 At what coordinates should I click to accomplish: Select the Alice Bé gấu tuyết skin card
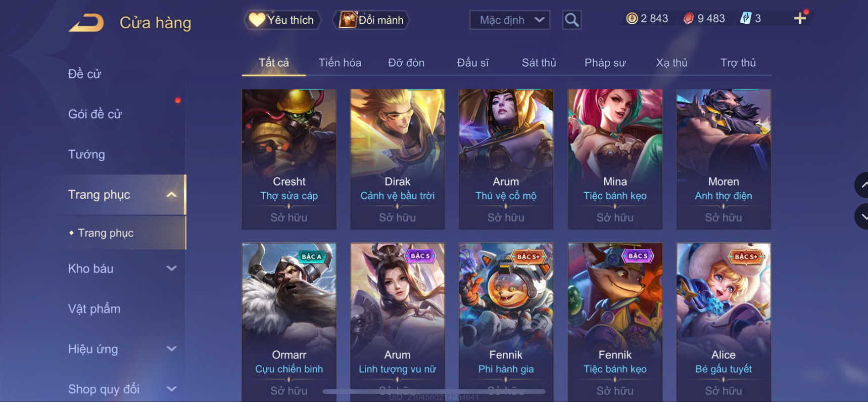[x=724, y=322]
